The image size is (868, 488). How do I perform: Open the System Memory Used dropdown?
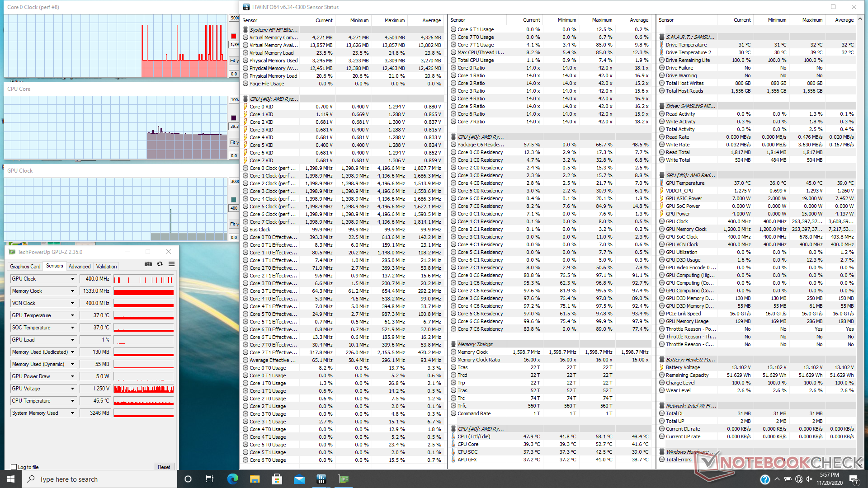tap(72, 413)
